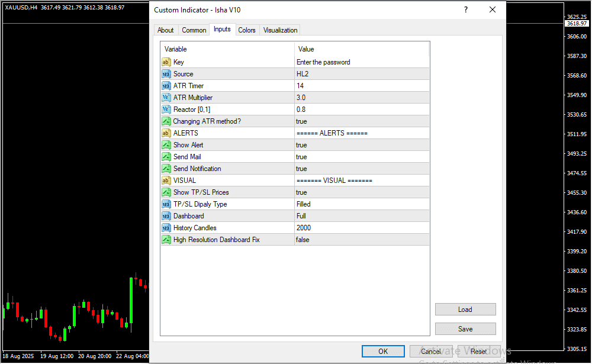Toggle High Resolution Dashboard Fix value
This screenshot has height=364, width=592.
(x=361, y=240)
